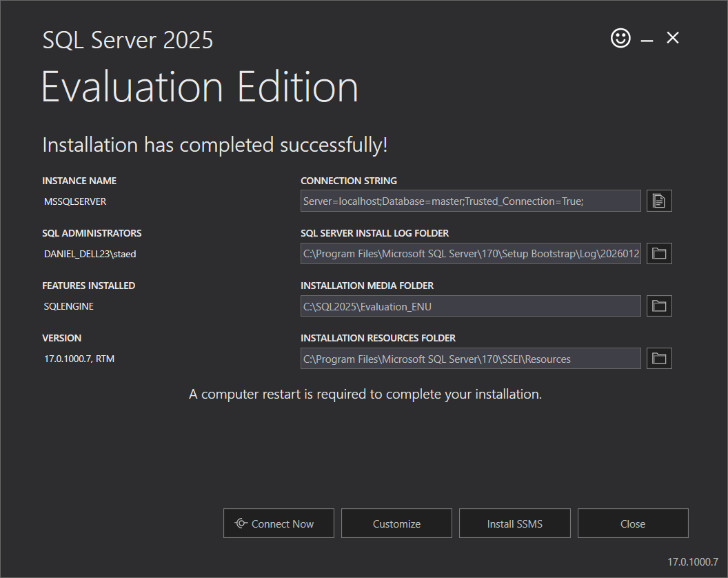Open the installation media folder icon
728x578 pixels.
click(x=658, y=306)
